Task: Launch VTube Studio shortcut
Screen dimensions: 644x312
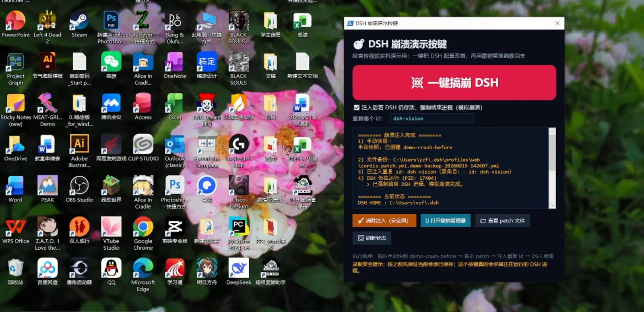Action: click(111, 234)
